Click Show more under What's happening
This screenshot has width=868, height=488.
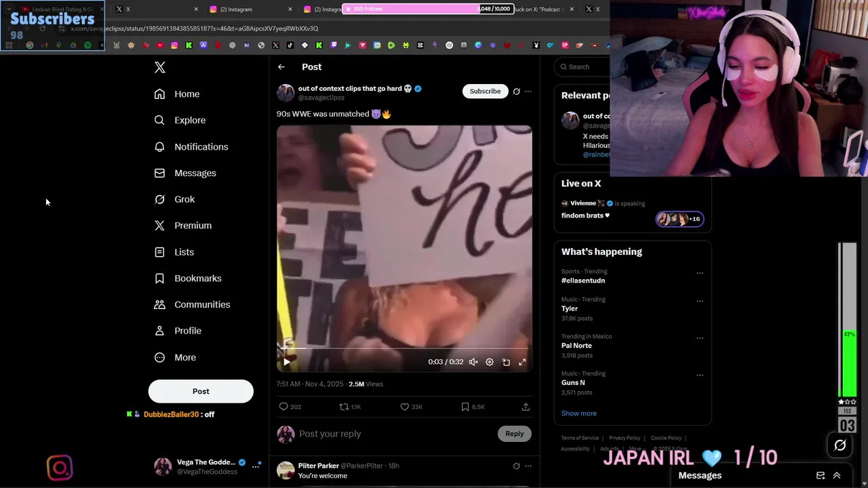coord(579,413)
